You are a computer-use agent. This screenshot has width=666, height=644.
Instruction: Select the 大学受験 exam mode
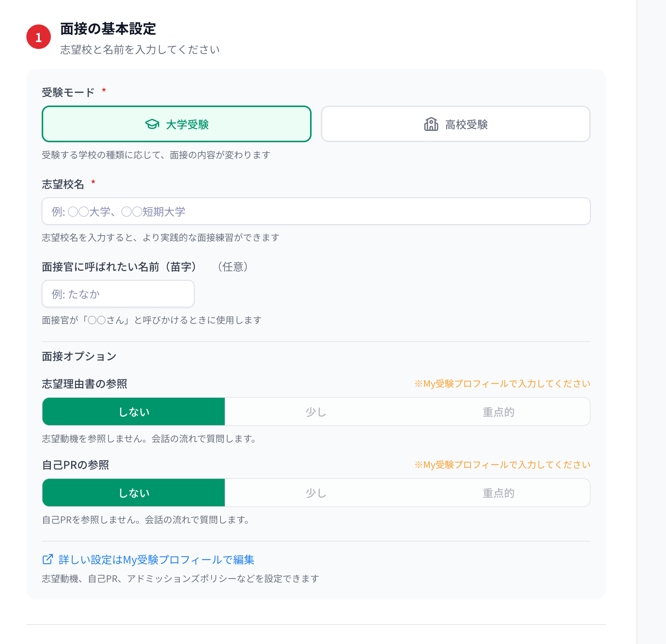pyautogui.click(x=176, y=124)
